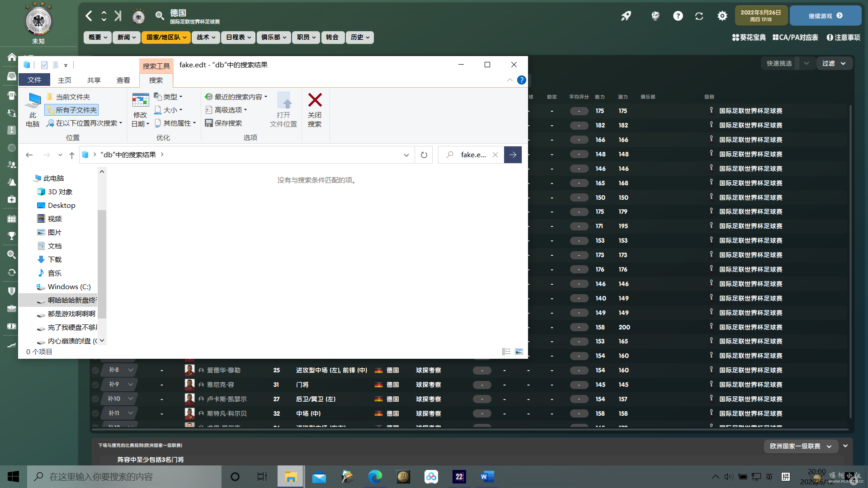This screenshot has width=868, height=488.
Task: Open the Football Manager help question-mark icon
Action: coord(678,16)
